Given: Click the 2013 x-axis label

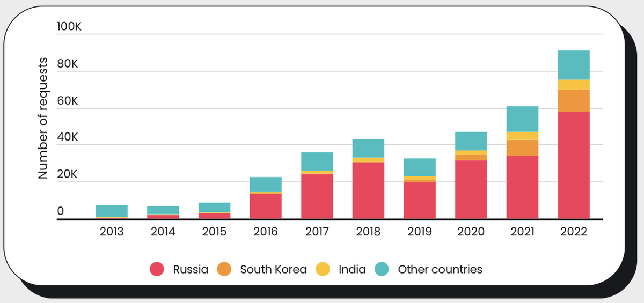Looking at the screenshot, I should [112, 232].
